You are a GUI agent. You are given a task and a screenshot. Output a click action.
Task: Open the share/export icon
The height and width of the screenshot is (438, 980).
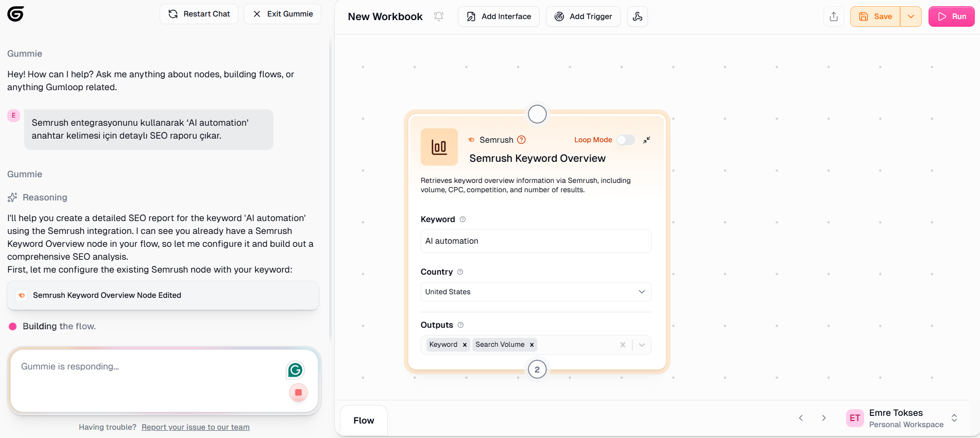[834, 16]
